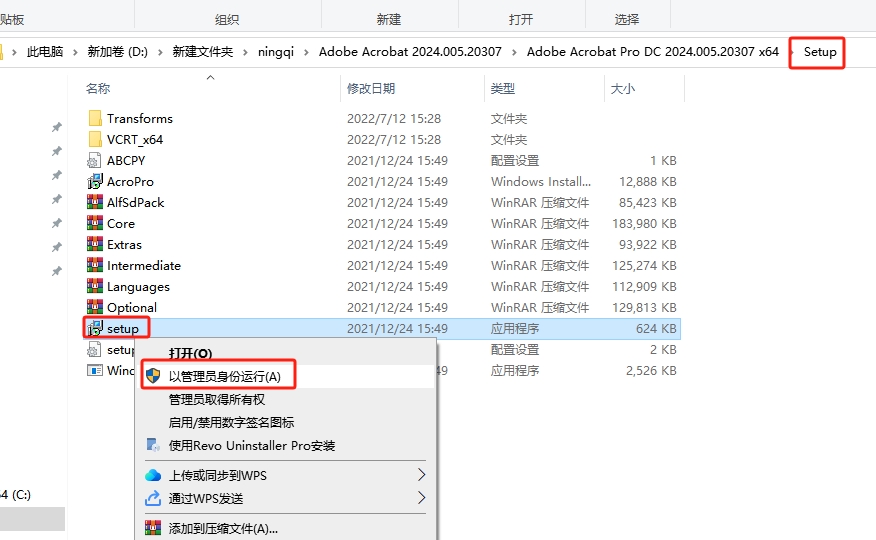Click the Transforms folder icon
The width and height of the screenshot is (876, 540).
pyautogui.click(x=95, y=118)
